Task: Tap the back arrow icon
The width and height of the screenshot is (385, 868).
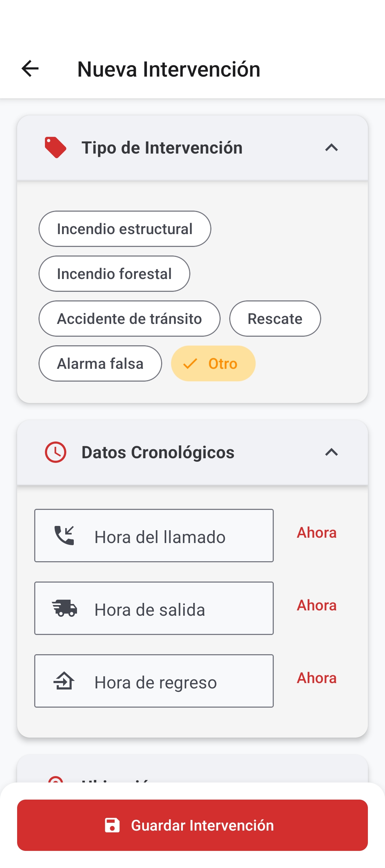Action: pyautogui.click(x=30, y=68)
